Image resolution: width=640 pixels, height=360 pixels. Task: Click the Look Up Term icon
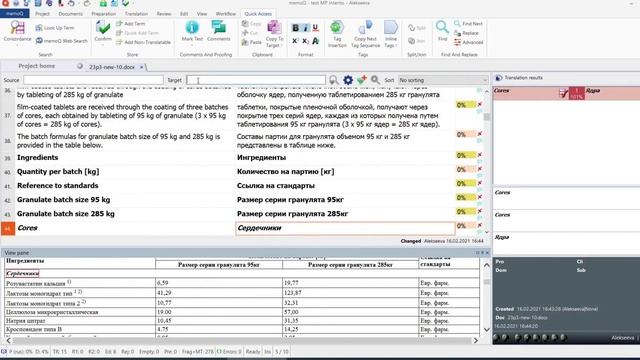[x=39, y=28]
